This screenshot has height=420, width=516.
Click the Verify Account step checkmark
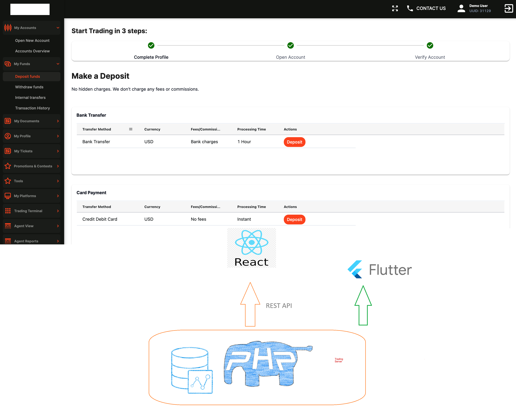(430, 45)
